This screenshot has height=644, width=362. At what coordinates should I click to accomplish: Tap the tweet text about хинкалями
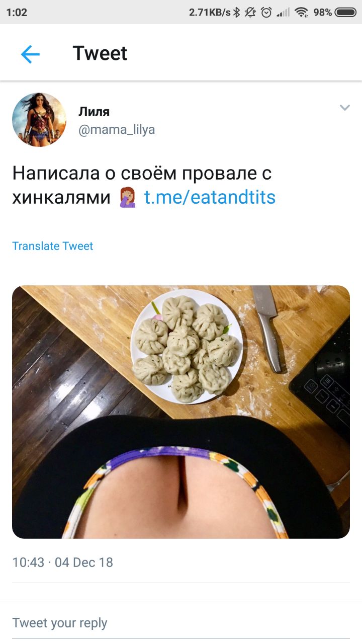click(x=144, y=185)
